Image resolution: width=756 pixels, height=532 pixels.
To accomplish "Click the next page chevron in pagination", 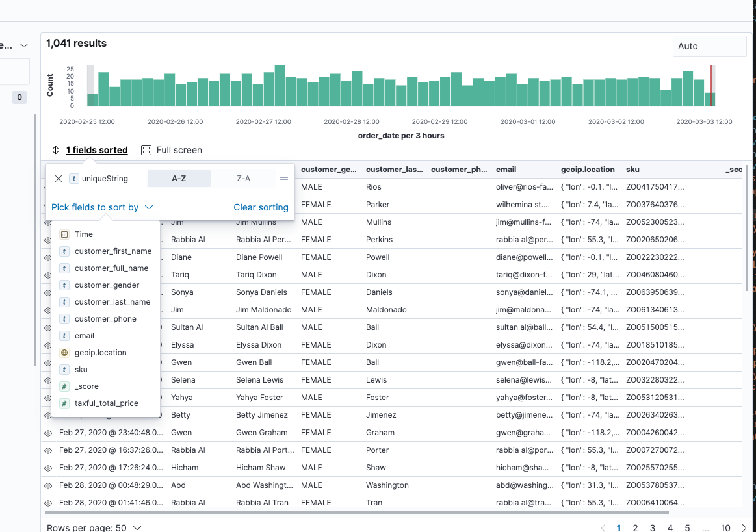I will (744, 527).
